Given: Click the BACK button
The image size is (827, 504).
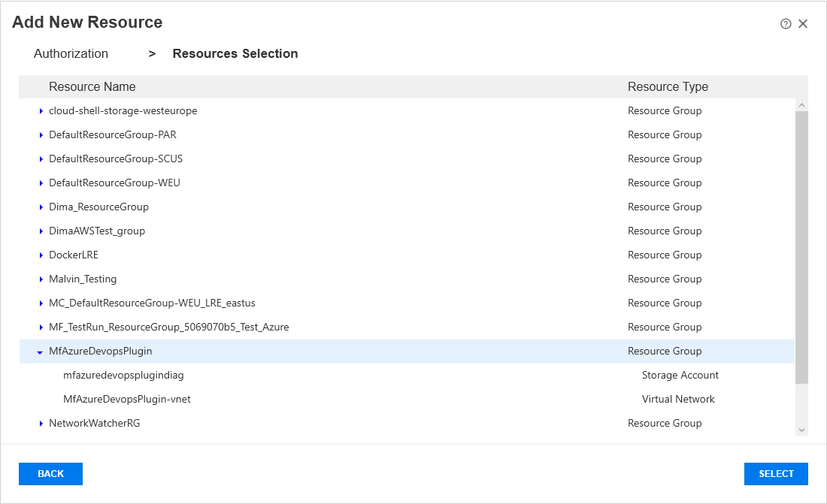Looking at the screenshot, I should click(x=50, y=473).
